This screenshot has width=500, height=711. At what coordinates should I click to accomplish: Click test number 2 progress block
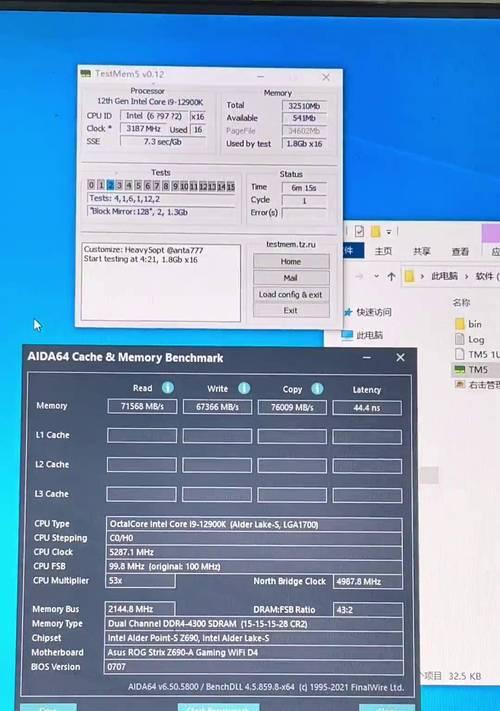pyautogui.click(x=110, y=185)
